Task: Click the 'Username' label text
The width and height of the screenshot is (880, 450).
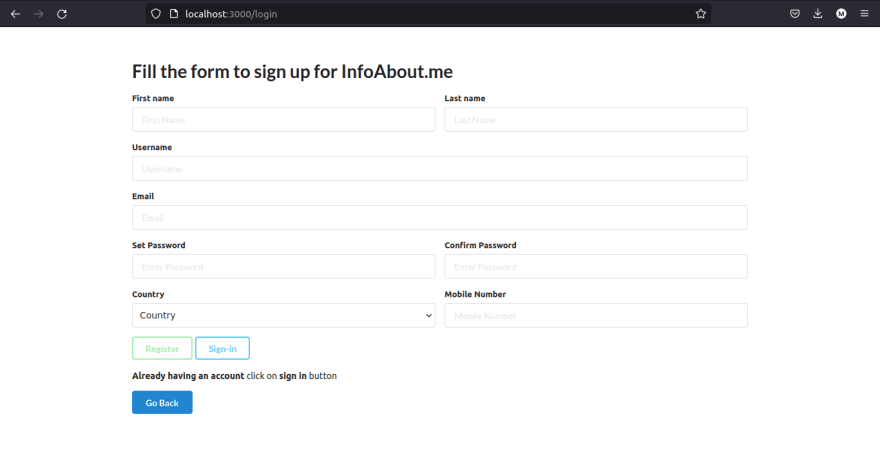Action: tap(152, 147)
